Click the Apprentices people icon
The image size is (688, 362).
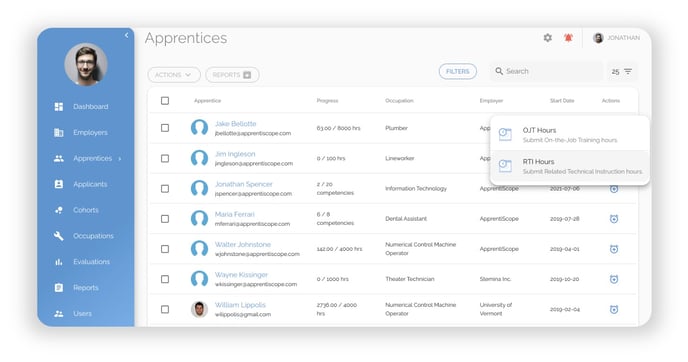click(59, 158)
